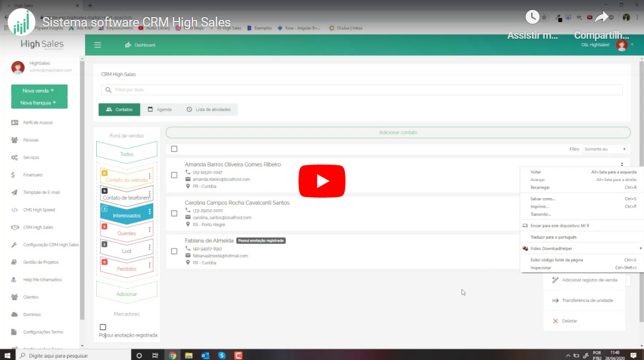Viewport: 644px width, 360px height.
Task: Click the CRM High Sales handshake icon
Action: click(15, 227)
